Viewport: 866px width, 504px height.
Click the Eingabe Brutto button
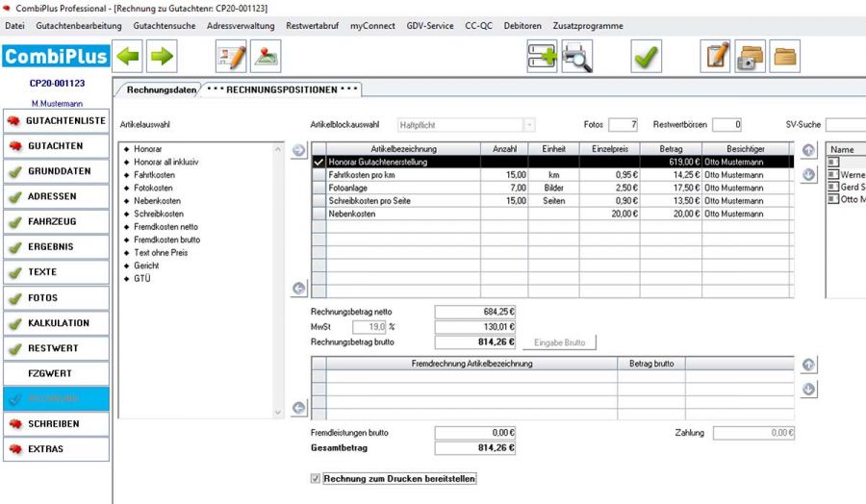pos(559,341)
